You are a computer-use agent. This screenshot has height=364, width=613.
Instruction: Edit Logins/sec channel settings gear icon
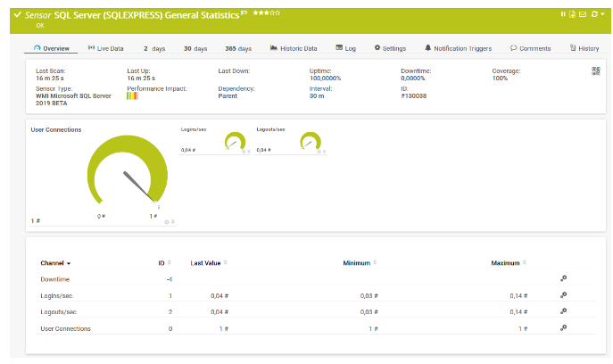[x=563, y=294]
